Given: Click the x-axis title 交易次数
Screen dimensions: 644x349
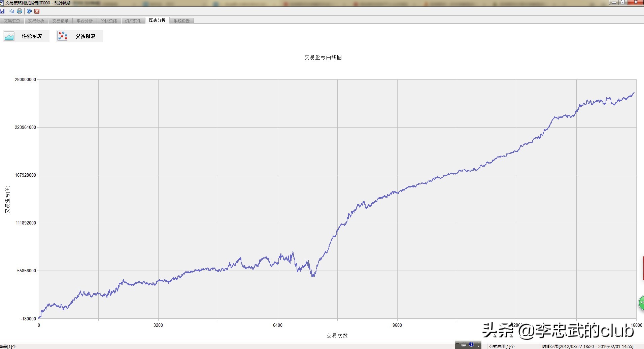Looking at the screenshot, I should [337, 336].
